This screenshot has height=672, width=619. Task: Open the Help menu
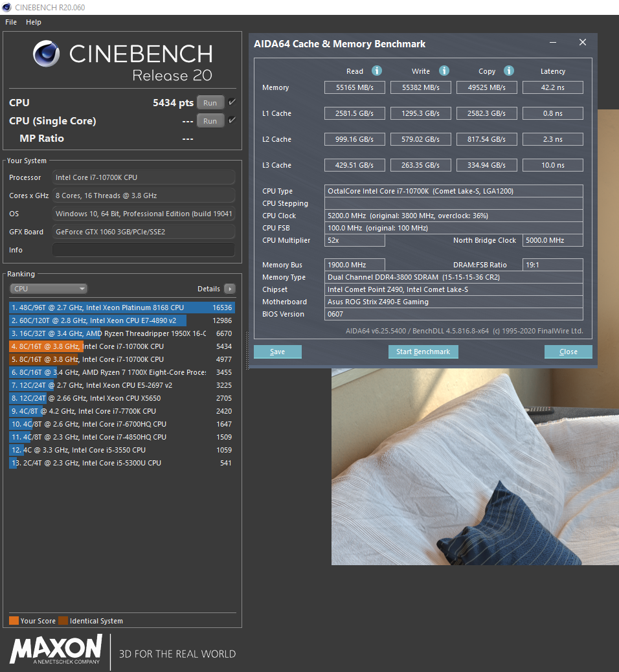34,22
